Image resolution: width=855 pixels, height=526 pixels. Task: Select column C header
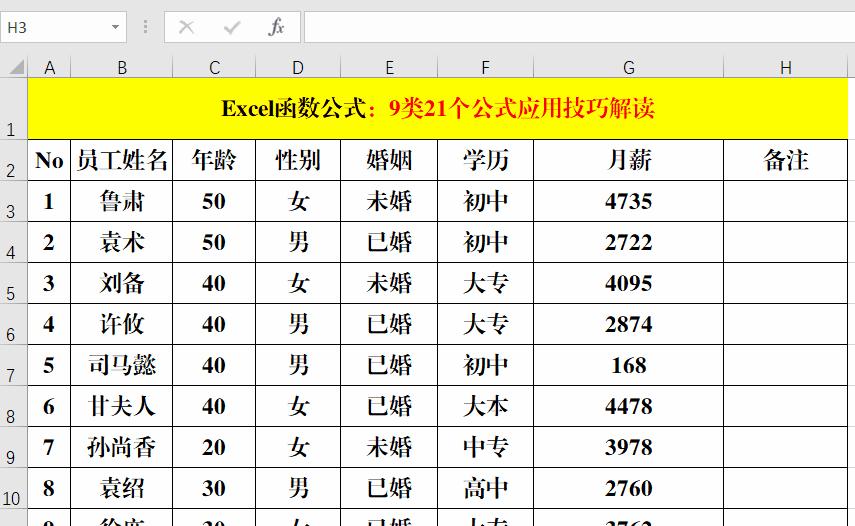[214, 68]
